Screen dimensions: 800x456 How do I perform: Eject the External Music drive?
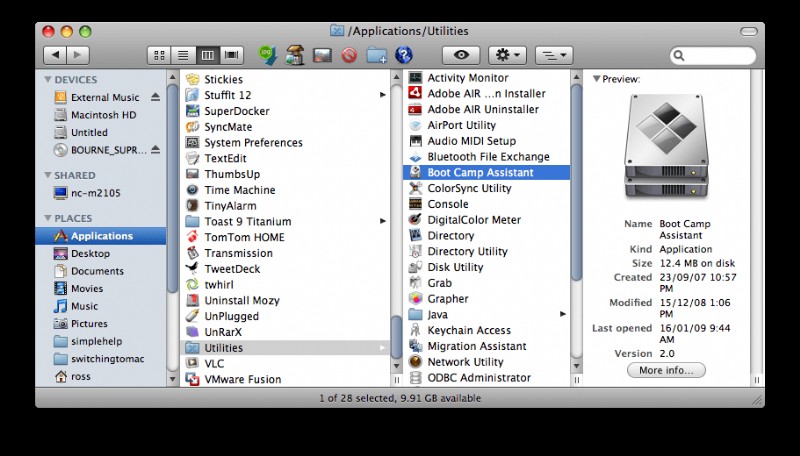coord(156,97)
